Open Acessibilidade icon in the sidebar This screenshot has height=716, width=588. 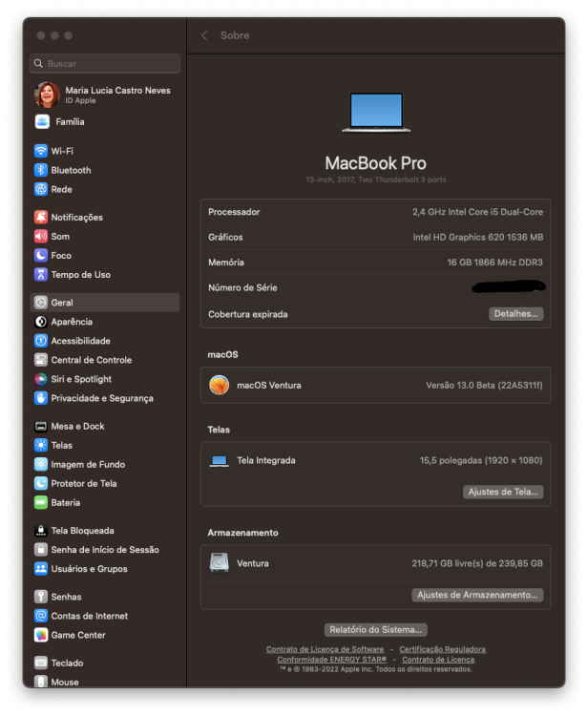(x=41, y=341)
